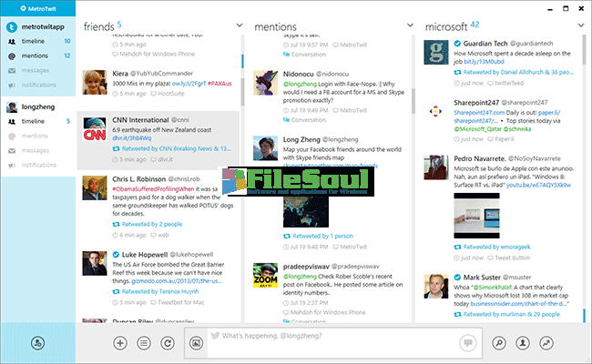Click the plus icon to add a column
The height and width of the screenshot is (364, 592).
pyautogui.click(x=120, y=343)
